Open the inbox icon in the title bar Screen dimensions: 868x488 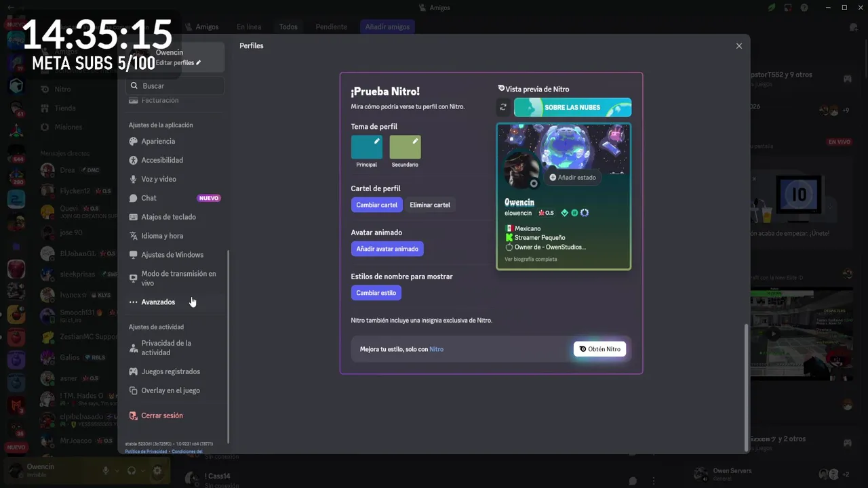pos(788,7)
